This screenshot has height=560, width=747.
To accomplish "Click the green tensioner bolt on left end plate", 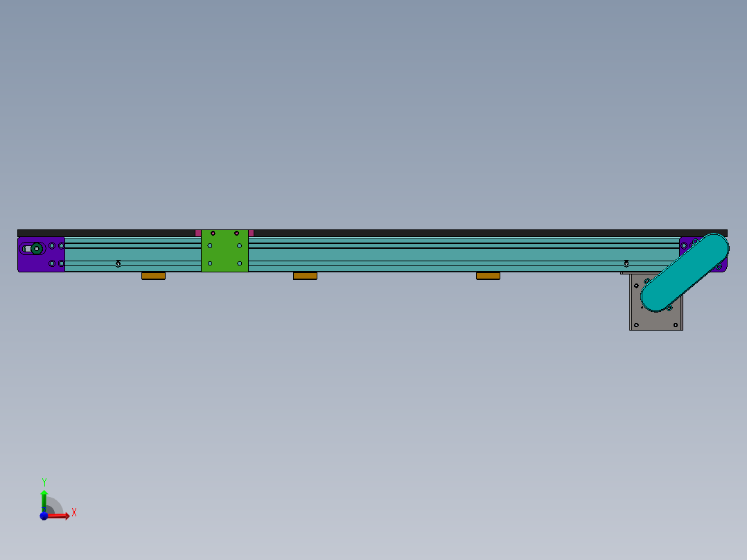I will coord(37,248).
